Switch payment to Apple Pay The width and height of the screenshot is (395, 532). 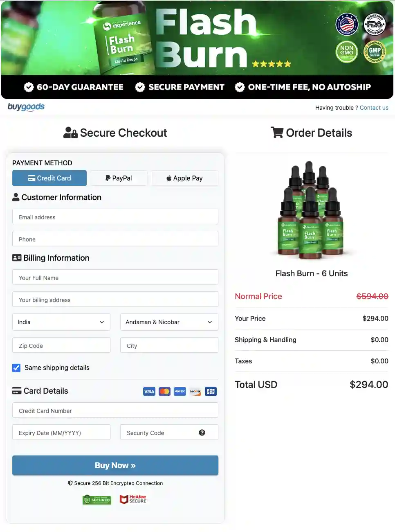pyautogui.click(x=184, y=178)
